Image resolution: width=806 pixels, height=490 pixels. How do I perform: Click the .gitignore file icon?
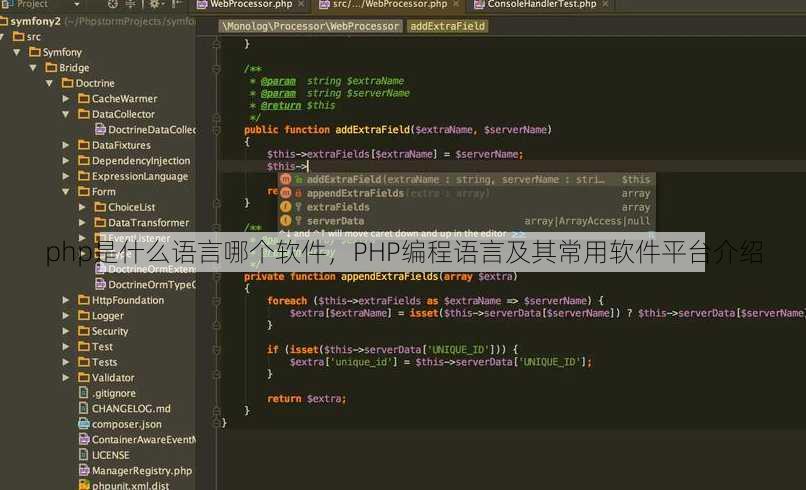click(84, 393)
